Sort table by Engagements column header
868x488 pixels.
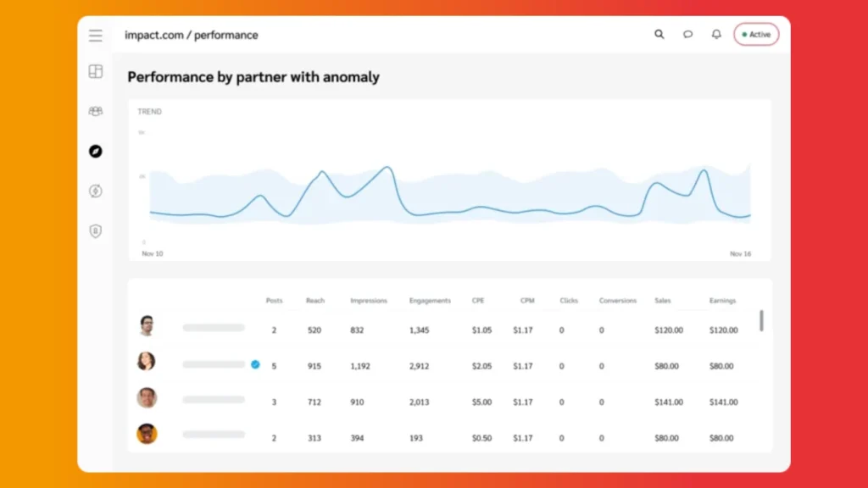tap(429, 301)
